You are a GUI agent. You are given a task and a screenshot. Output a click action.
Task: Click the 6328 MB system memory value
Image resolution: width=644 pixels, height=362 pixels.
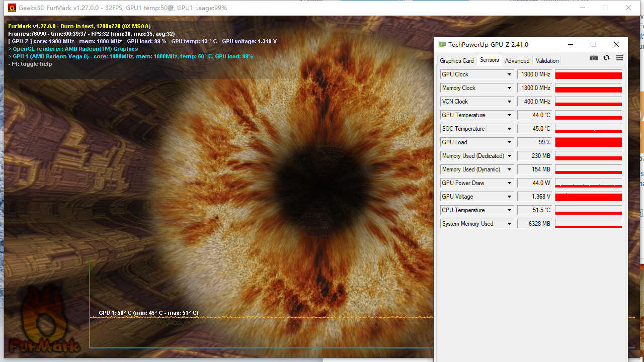pyautogui.click(x=534, y=224)
